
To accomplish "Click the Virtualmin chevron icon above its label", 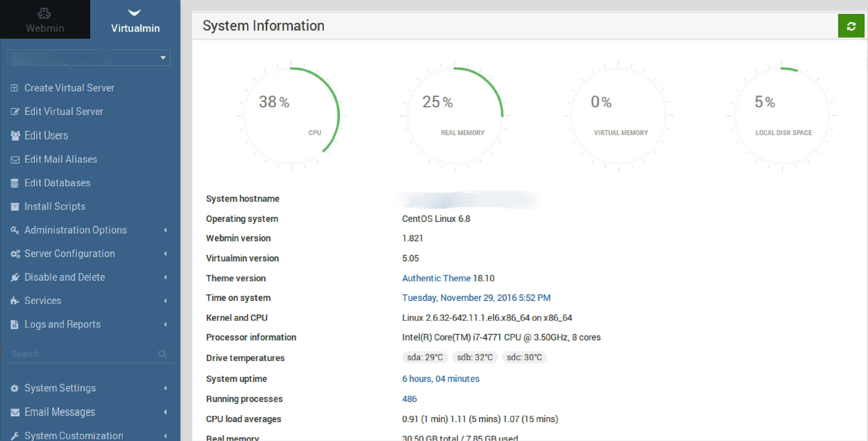I will (134, 13).
